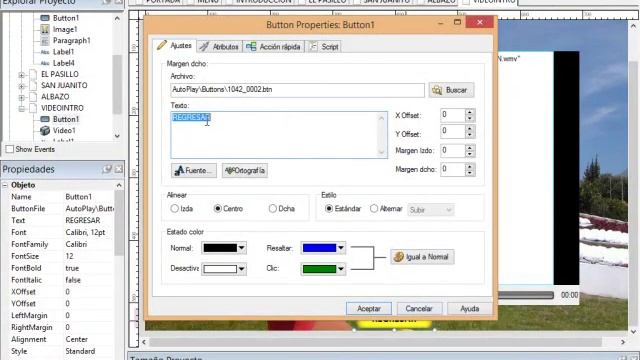Image resolution: width=640 pixels, height=360 pixels.
Task: Open the Subir style dropdown
Action: tap(431, 210)
